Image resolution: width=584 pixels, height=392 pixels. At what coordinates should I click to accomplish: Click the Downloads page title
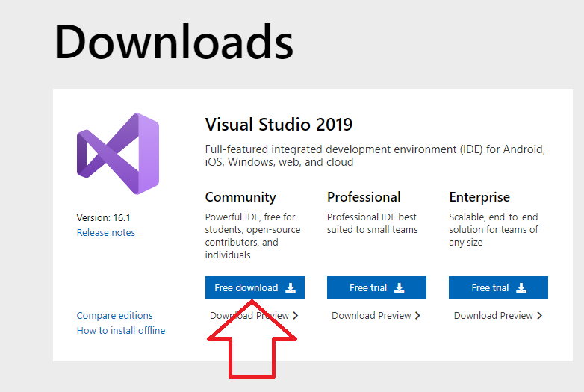173,41
